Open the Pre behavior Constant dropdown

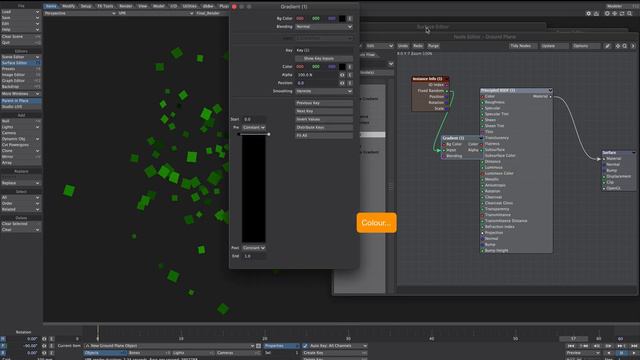253,127
